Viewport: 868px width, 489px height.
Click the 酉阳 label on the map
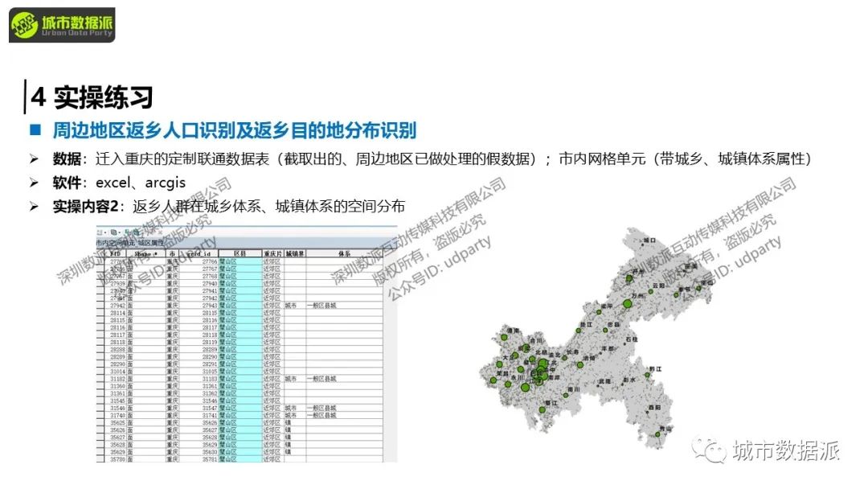pos(654,407)
